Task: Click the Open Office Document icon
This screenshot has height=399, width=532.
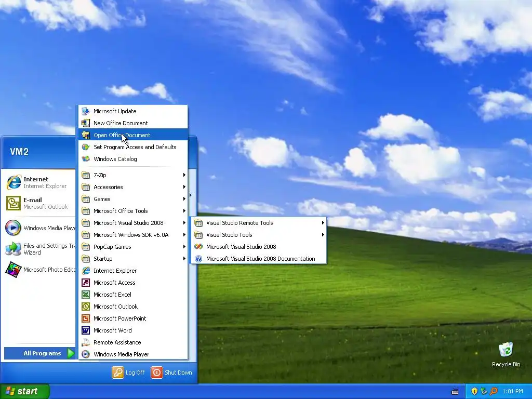Action: tap(86, 135)
